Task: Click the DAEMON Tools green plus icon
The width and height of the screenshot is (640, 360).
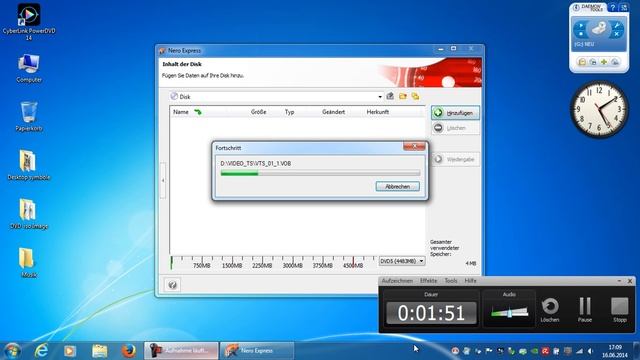Action: (x=604, y=62)
